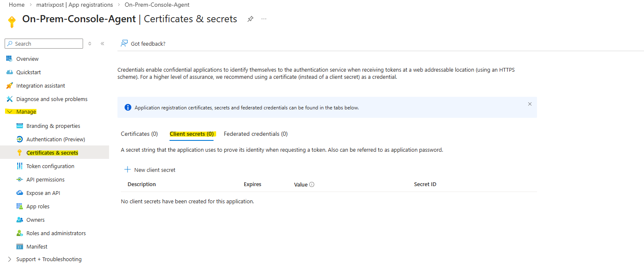Screen dimensions: 644x280
Task: Click the large key icon beside page title
Action: point(12,22)
